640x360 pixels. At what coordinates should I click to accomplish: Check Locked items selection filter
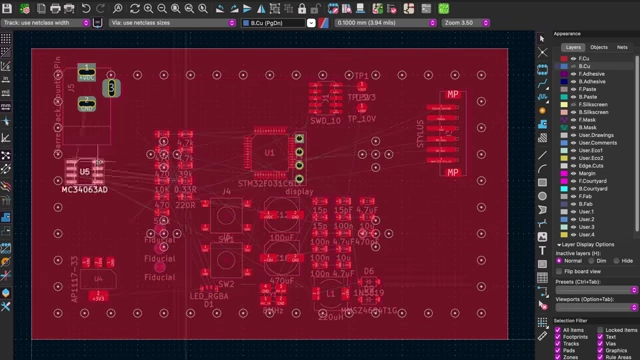(600, 330)
